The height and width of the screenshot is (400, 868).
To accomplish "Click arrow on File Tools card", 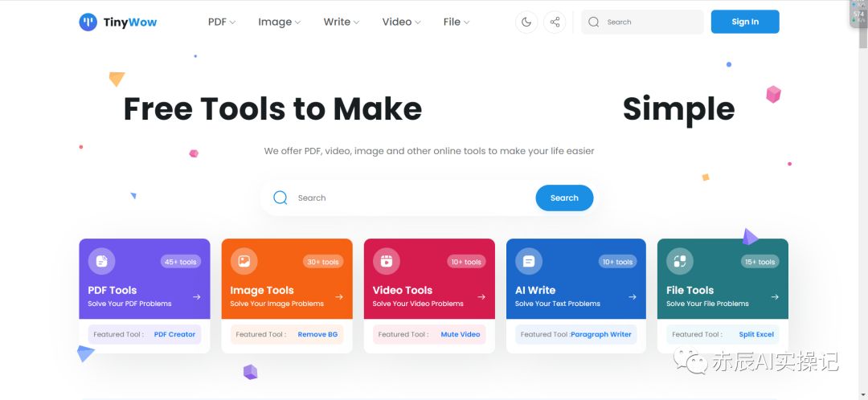I will pyautogui.click(x=775, y=297).
